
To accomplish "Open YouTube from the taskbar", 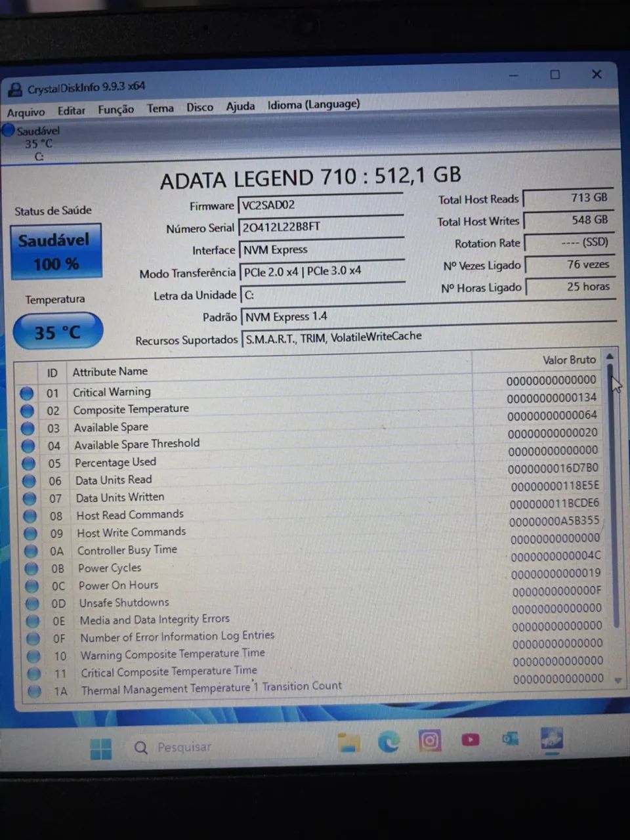I will click(470, 740).
